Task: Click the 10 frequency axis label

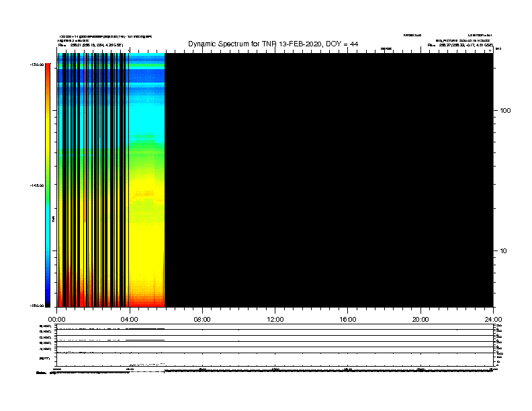Action: (504, 251)
